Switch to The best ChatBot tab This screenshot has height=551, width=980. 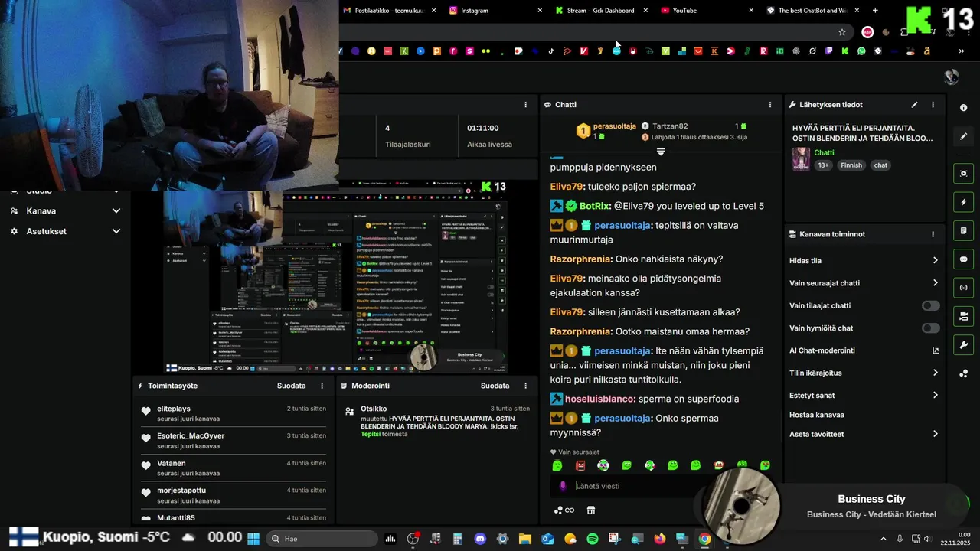click(x=812, y=11)
